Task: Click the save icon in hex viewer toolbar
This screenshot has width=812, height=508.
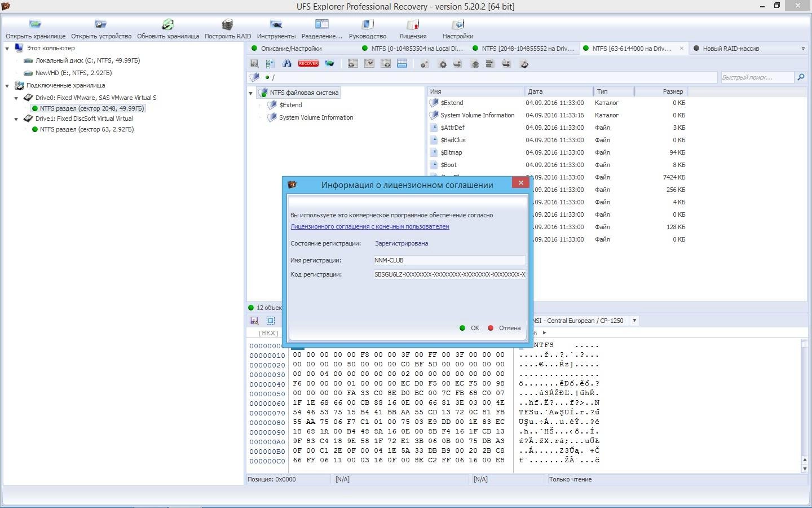Action: coord(254,321)
